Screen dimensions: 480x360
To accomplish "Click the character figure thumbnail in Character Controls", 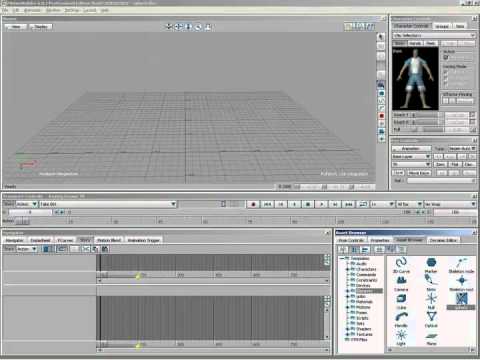I will point(415,79).
